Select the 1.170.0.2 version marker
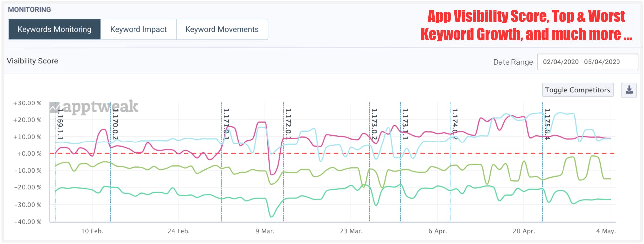 (115, 124)
